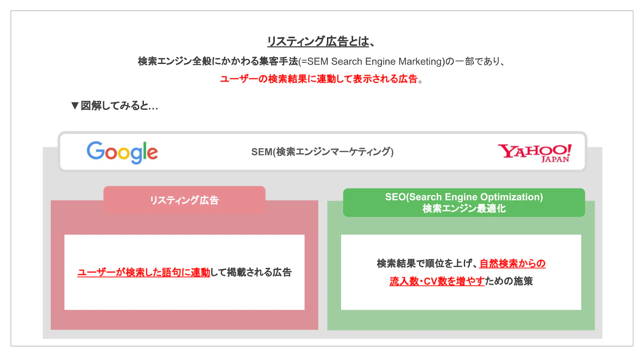Click the line 検索エンジン全般にかかわる集客手法

218,61
